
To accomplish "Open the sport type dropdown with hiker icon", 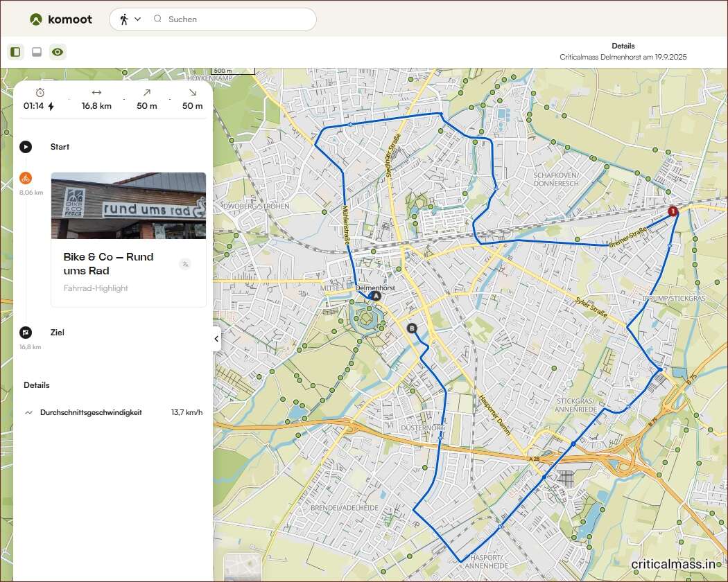I will (130, 19).
